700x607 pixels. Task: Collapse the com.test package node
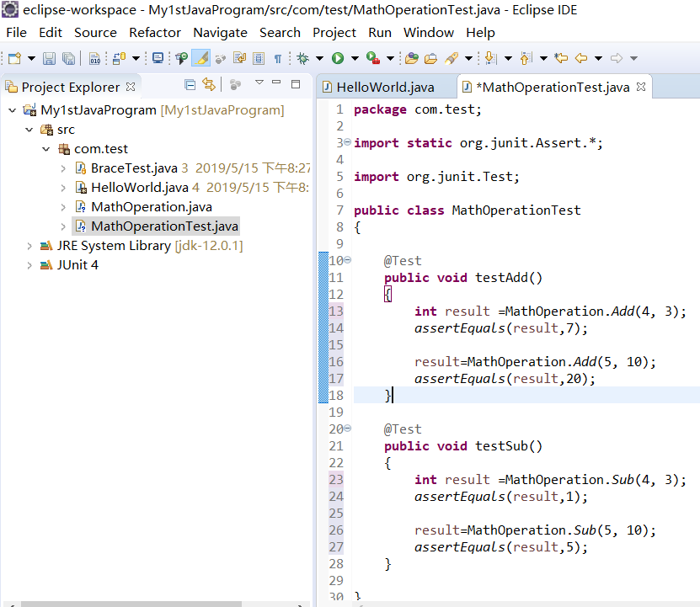point(46,149)
